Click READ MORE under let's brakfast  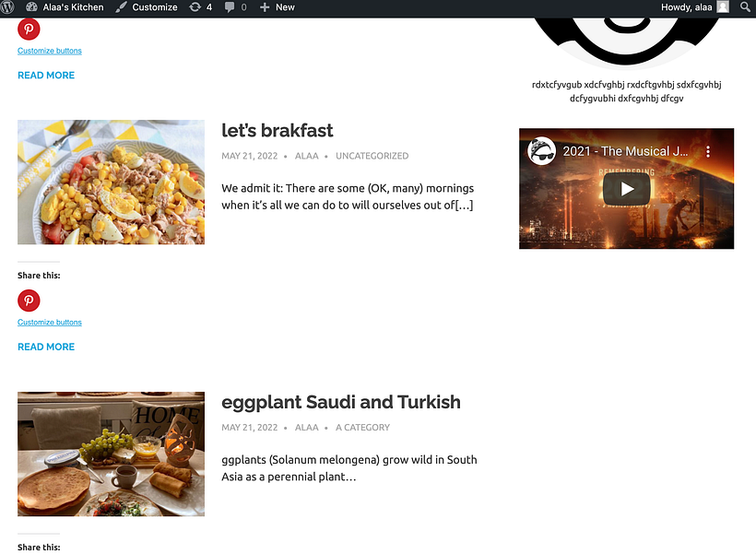click(x=46, y=347)
